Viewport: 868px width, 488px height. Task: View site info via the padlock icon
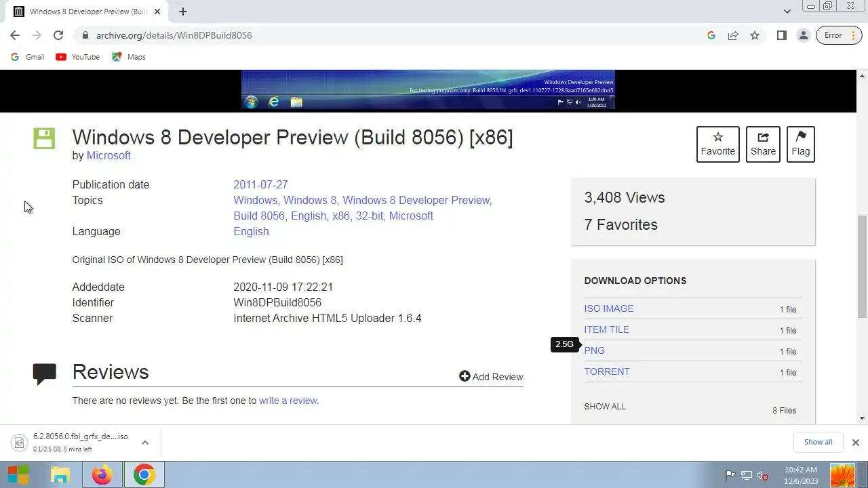pos(84,35)
